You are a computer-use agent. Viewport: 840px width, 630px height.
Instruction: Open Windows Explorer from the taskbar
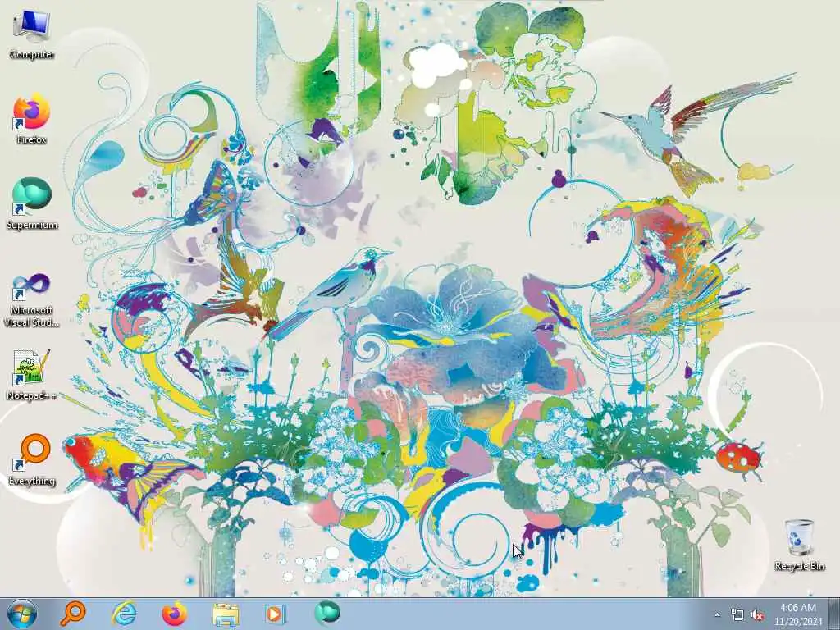tap(226, 614)
